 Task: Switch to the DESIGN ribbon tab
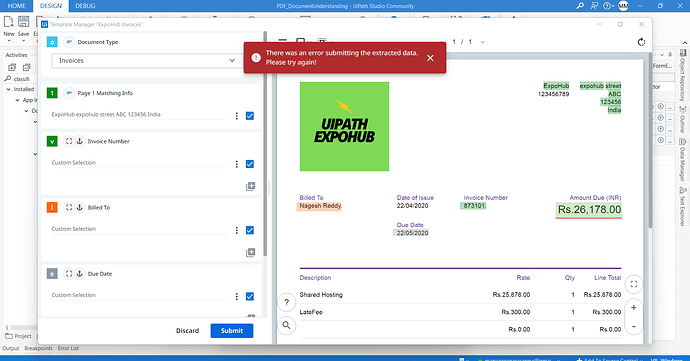51,6
